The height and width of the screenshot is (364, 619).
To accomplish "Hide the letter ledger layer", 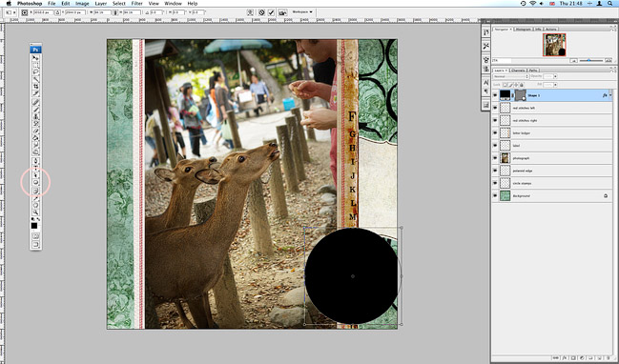I will (495, 132).
